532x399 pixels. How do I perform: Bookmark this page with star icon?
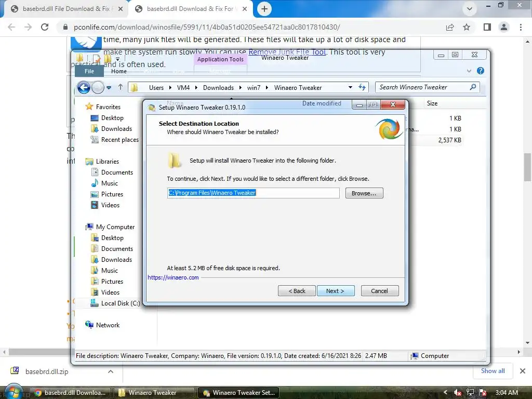point(467,27)
